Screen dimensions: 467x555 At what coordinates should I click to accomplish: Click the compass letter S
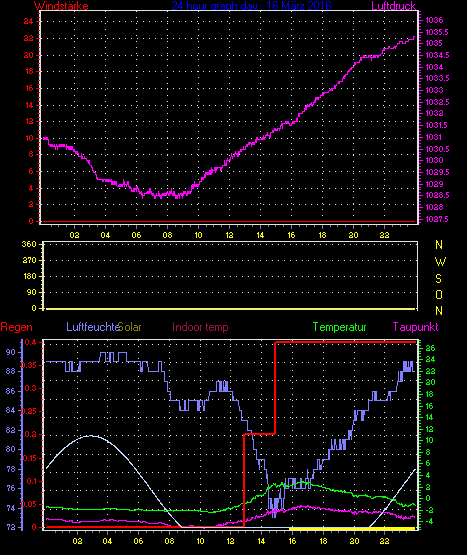[439, 279]
